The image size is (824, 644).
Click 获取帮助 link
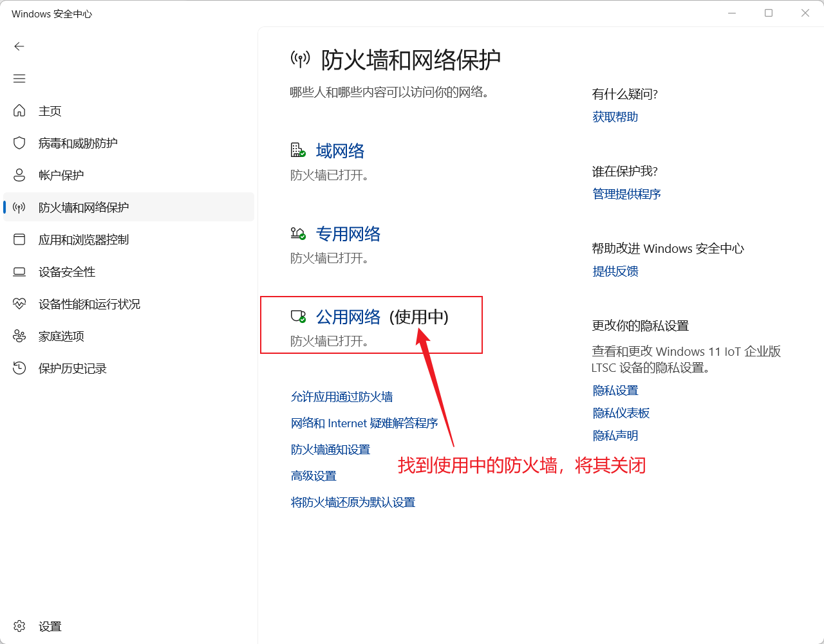tap(615, 116)
